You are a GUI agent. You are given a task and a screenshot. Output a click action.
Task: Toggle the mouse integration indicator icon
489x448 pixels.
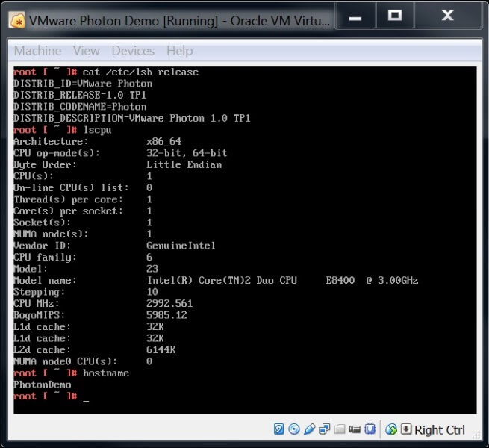click(x=391, y=429)
